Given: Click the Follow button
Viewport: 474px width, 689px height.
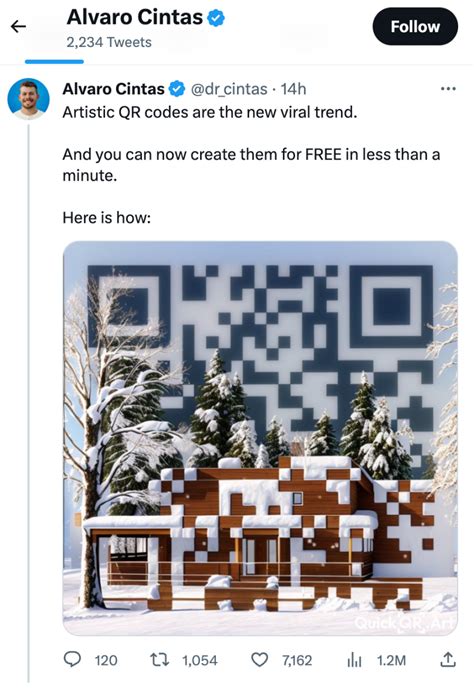Looking at the screenshot, I should point(415,26).
